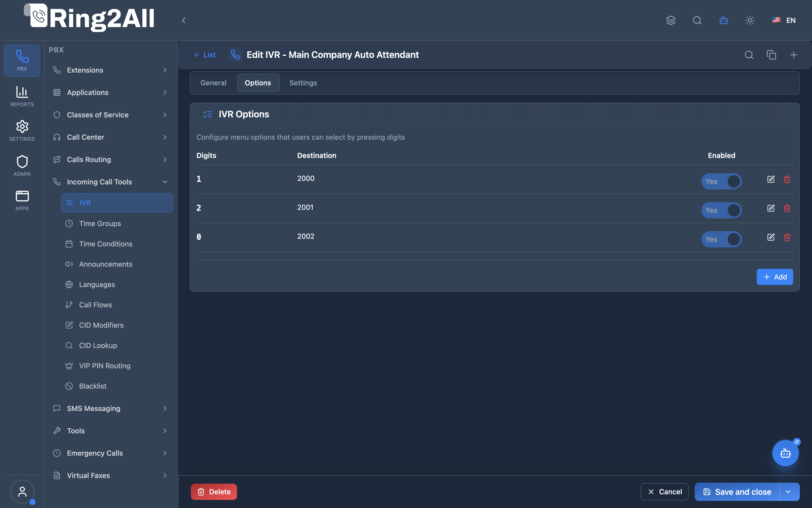Collapse the Incoming Call Tools menu
Screen dimensions: 812x508
click(110, 182)
